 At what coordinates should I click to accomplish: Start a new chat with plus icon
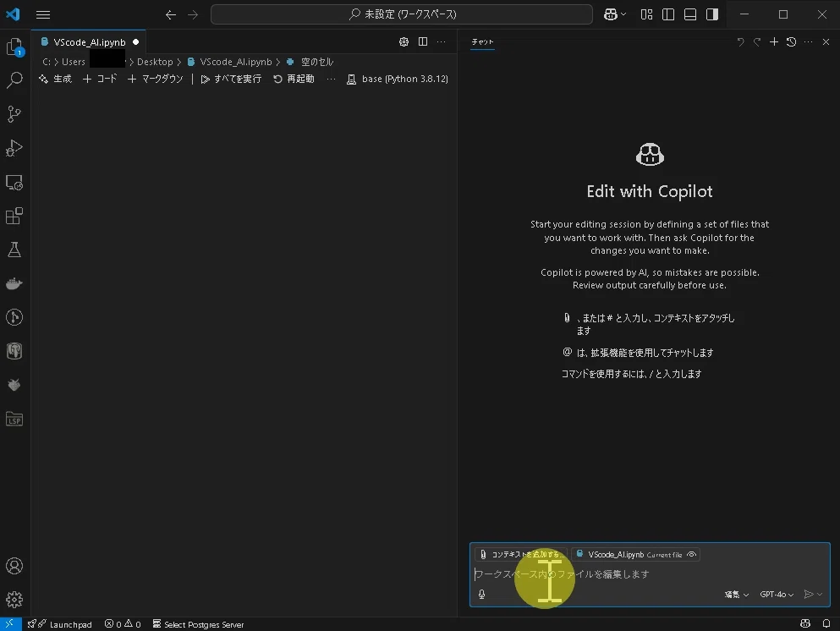pos(774,41)
